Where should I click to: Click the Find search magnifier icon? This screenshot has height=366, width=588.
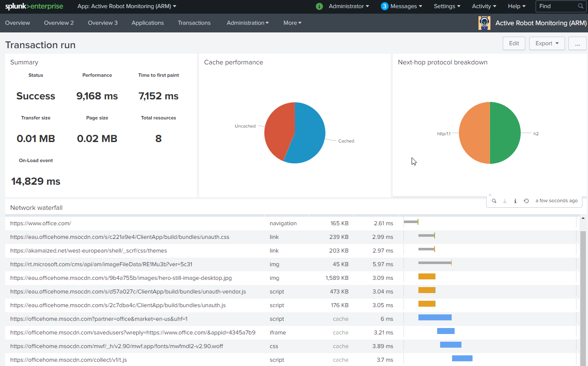(580, 6)
